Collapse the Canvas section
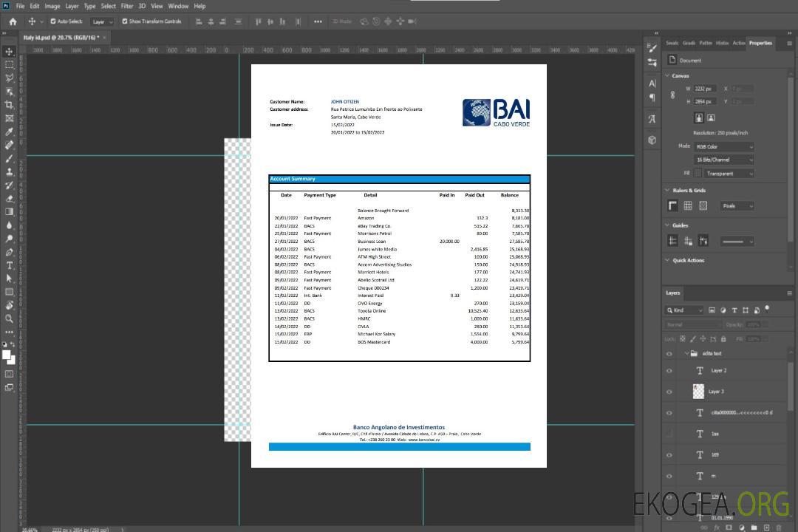 click(x=668, y=75)
